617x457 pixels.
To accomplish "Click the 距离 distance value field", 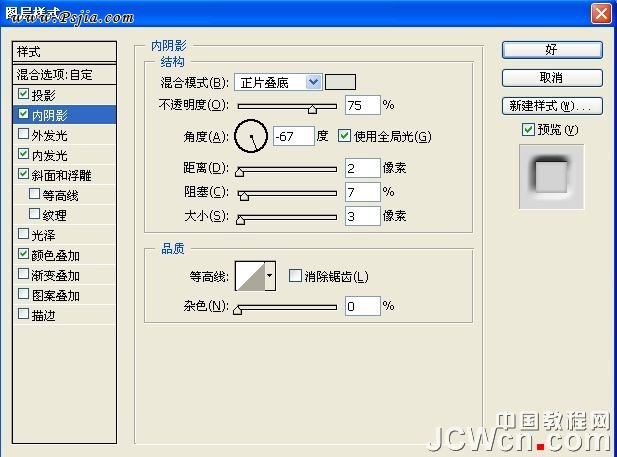I will (362, 168).
